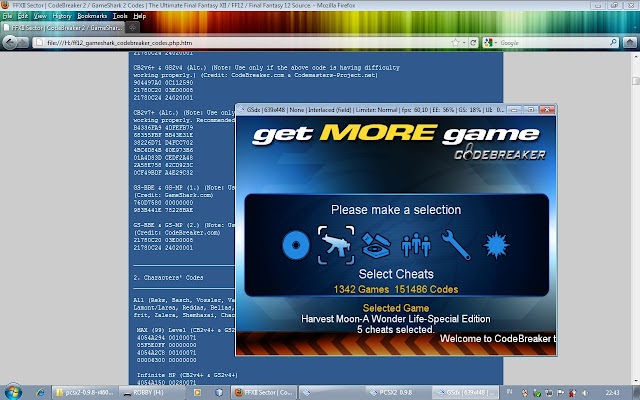Click the 'Infinite MP' code heading
Screen dimensions: 640x400
pos(187,375)
